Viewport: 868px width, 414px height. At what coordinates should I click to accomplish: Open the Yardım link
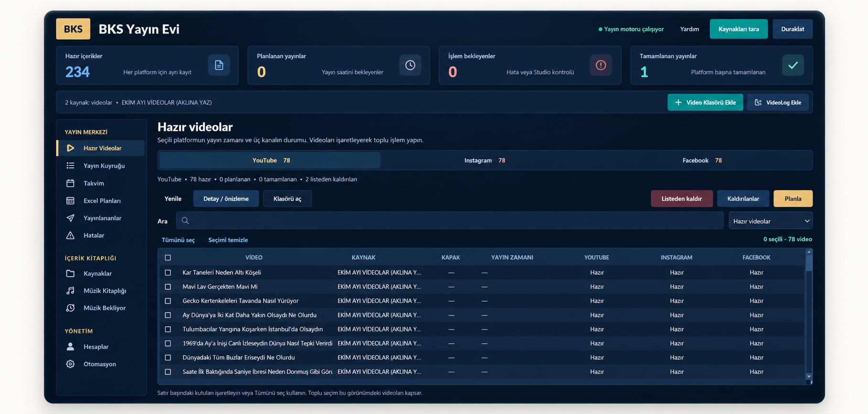tap(689, 29)
